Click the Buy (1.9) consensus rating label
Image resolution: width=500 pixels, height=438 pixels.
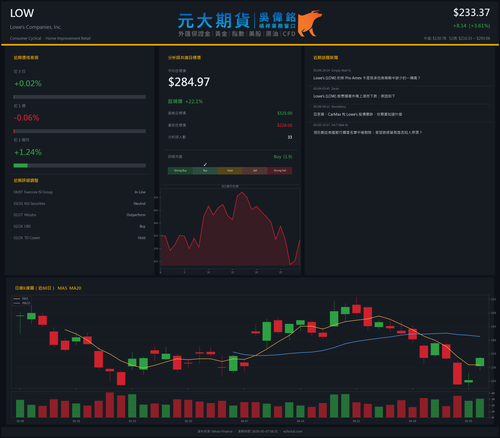coord(283,157)
